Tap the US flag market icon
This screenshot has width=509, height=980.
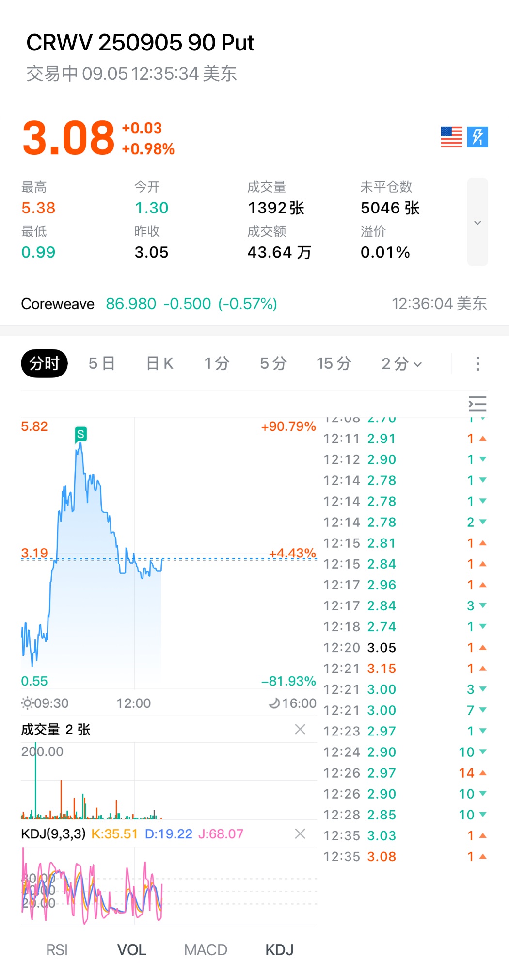(451, 137)
